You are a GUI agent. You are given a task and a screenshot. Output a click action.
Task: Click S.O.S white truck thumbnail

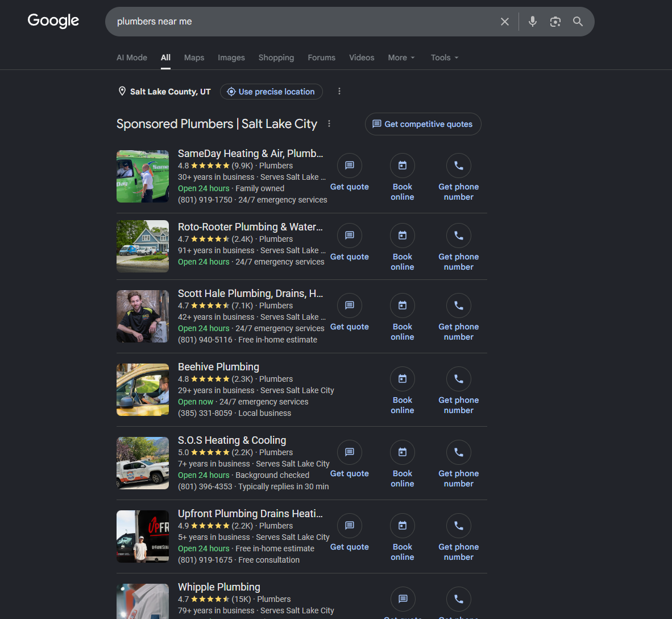click(x=143, y=463)
